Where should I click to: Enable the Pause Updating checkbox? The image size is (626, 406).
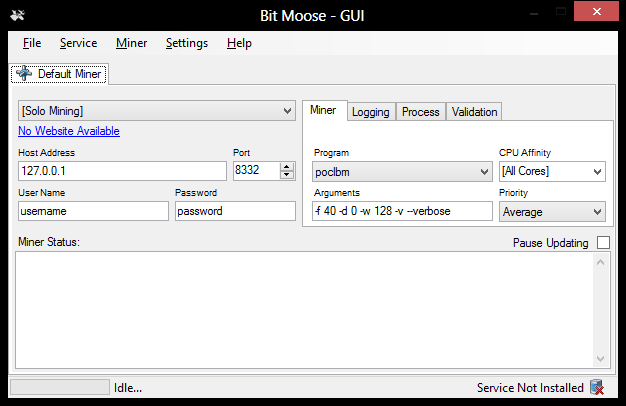tap(603, 242)
